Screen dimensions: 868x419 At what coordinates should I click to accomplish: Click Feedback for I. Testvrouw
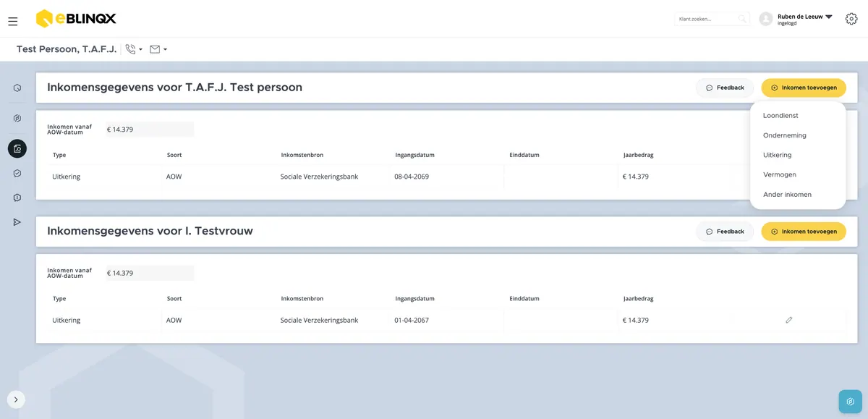pos(725,232)
